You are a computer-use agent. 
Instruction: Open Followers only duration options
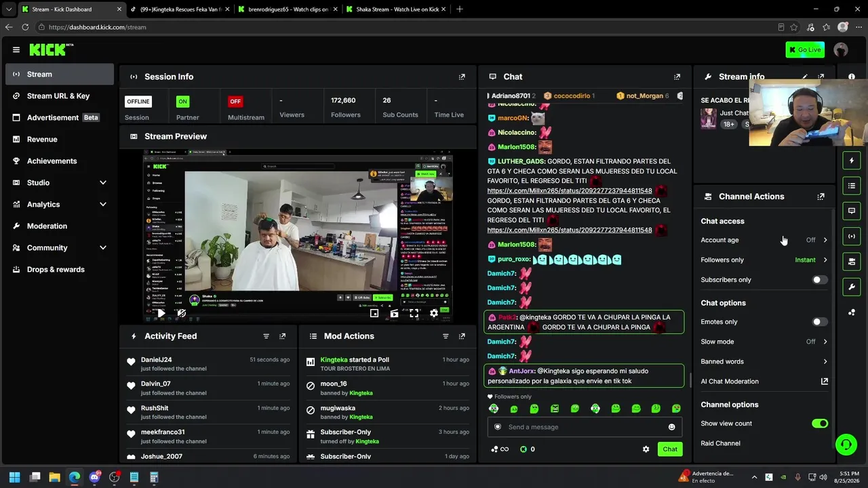[764, 260]
